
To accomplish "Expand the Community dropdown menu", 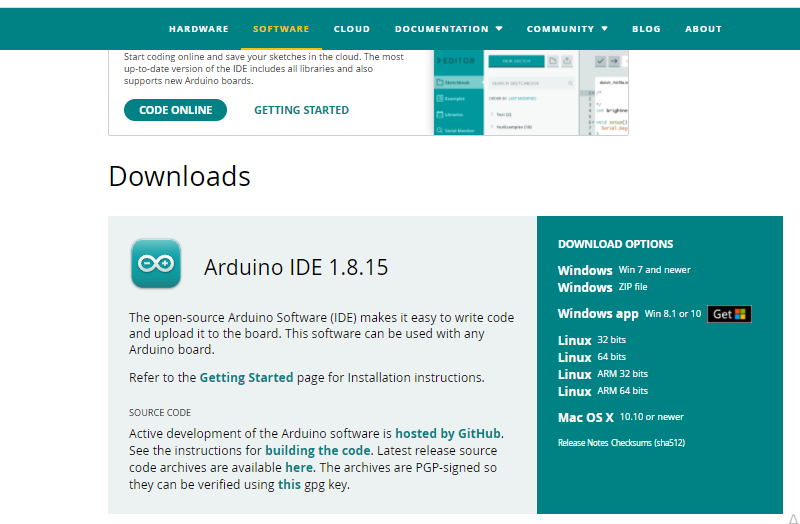I will [x=567, y=29].
